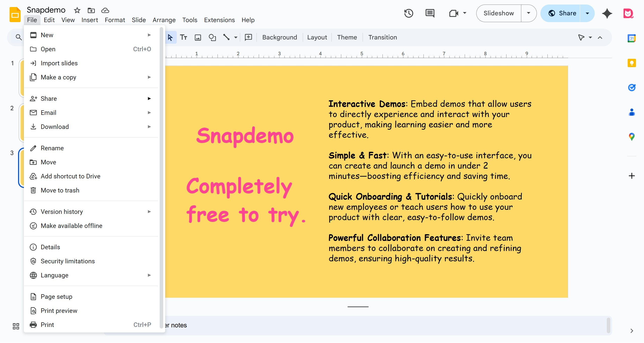Expand the Download submenu
Image resolution: width=644 pixels, height=343 pixels.
149,127
